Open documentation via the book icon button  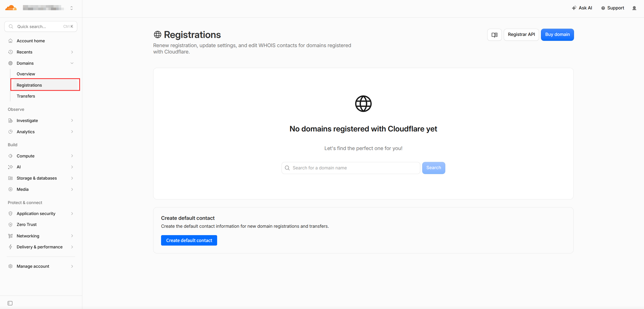[x=494, y=35]
